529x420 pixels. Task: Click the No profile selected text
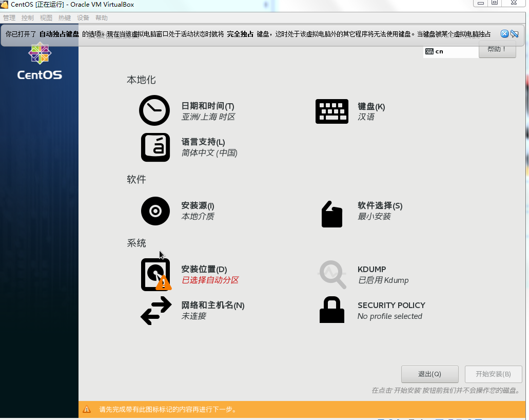(x=389, y=316)
